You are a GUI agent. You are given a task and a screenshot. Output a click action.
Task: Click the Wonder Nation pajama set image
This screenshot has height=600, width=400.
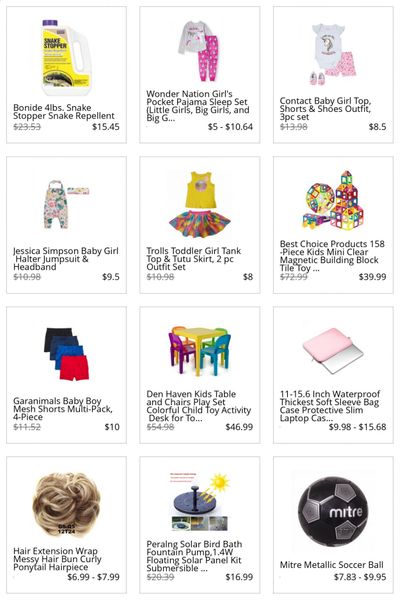click(199, 51)
